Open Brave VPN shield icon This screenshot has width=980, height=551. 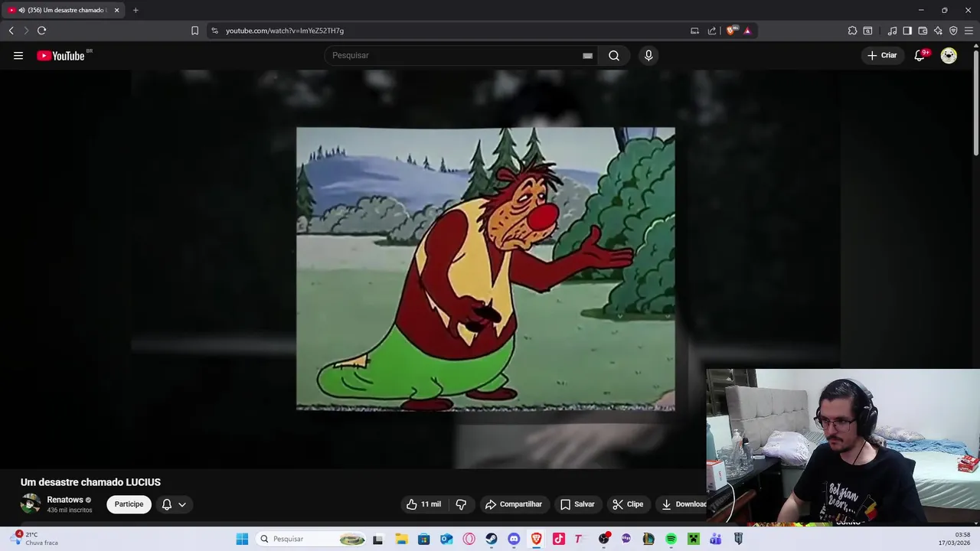pos(953,31)
